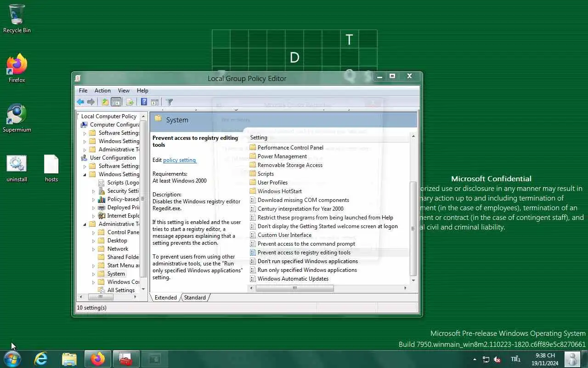Screen dimensions: 588x368
Task: Launch Internet Explorer from the taskbar
Action: click(x=41, y=359)
